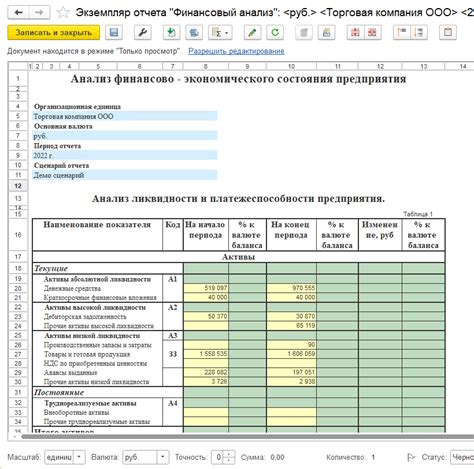Click into the Масштаб field showing единиц
Viewport: 474px width, 469px height.
point(59,457)
